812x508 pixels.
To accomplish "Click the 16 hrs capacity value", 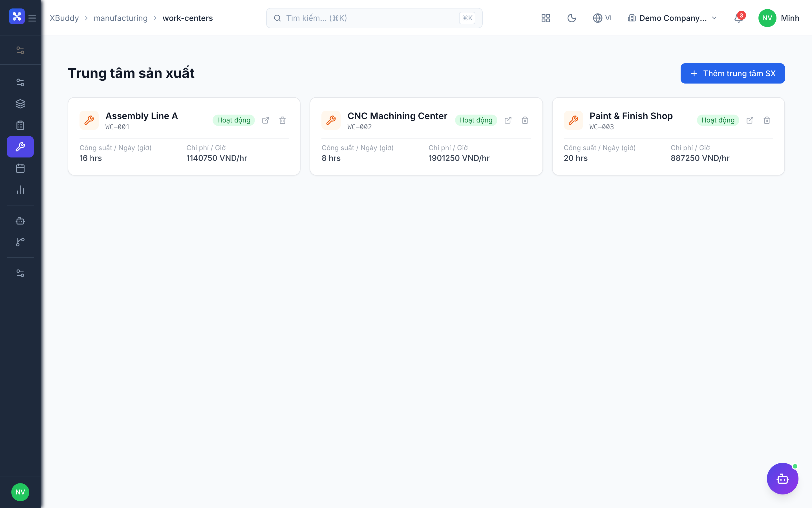I will point(91,158).
